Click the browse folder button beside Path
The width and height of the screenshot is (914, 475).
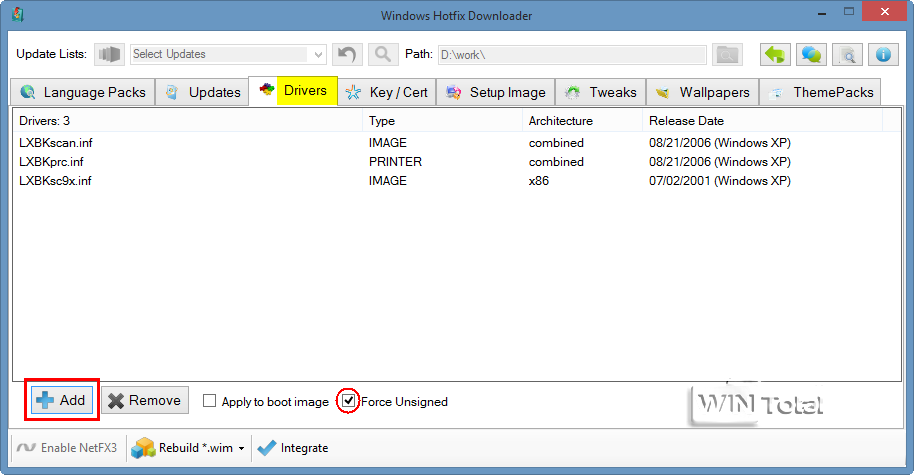tap(727, 54)
